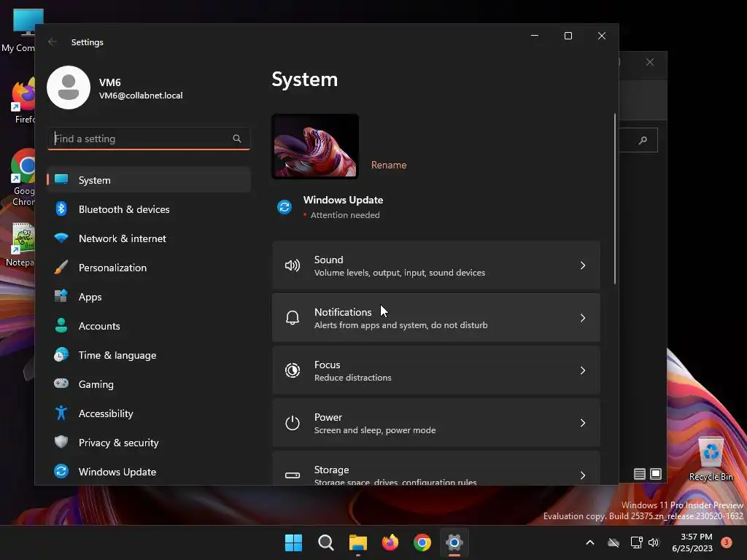Launch Google Chrome from taskbar
This screenshot has width=747, height=560.
point(422,542)
